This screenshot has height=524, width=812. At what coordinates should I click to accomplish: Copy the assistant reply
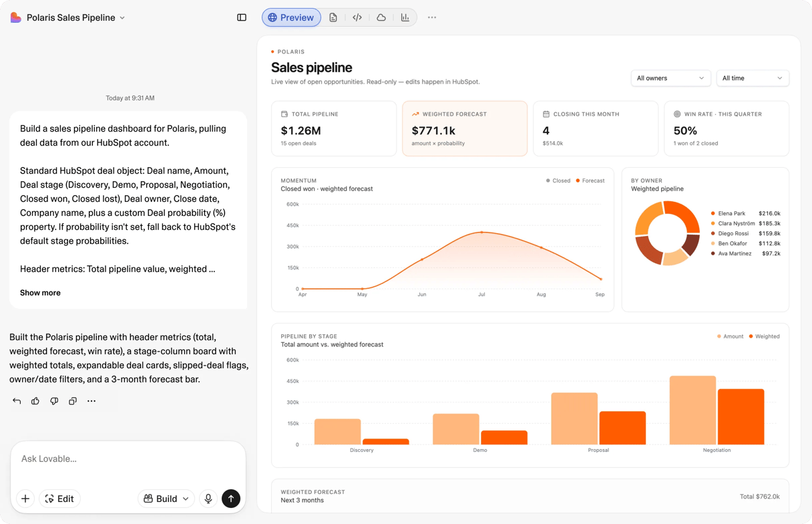73,401
